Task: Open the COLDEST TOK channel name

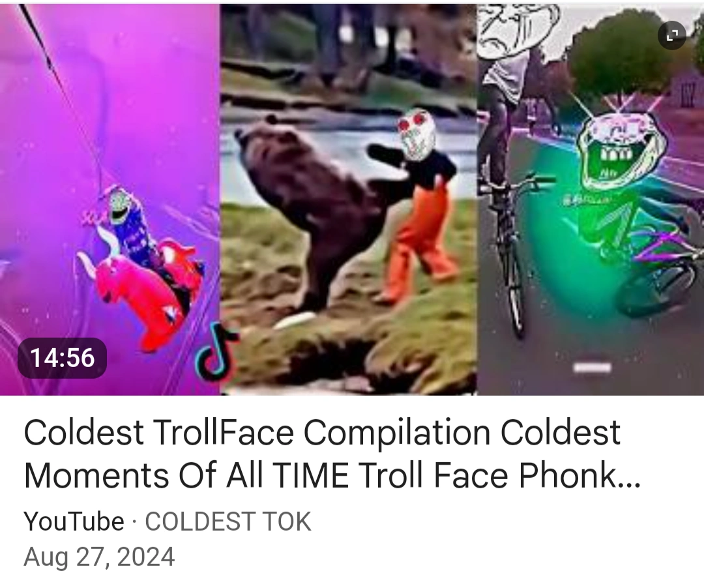Action: tap(228, 521)
